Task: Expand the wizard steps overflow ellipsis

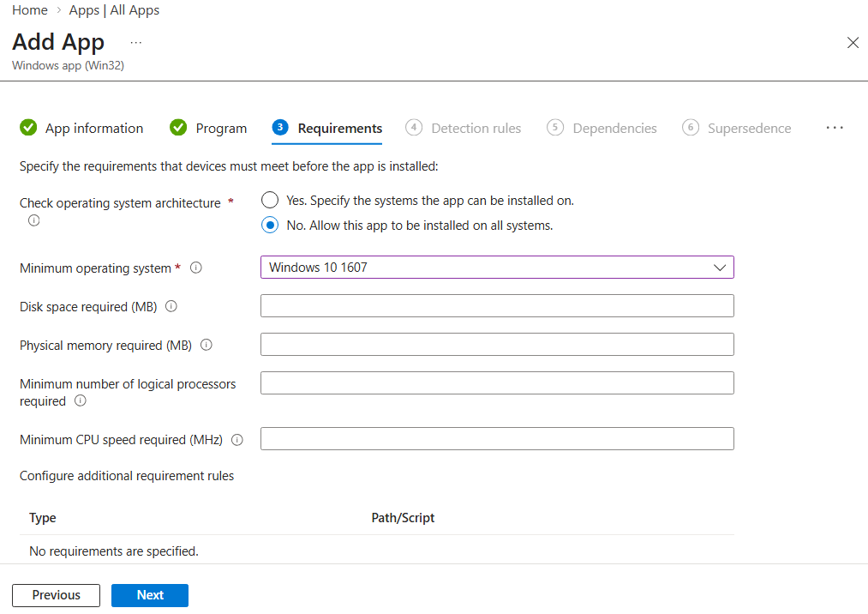Action: pyautogui.click(x=835, y=128)
